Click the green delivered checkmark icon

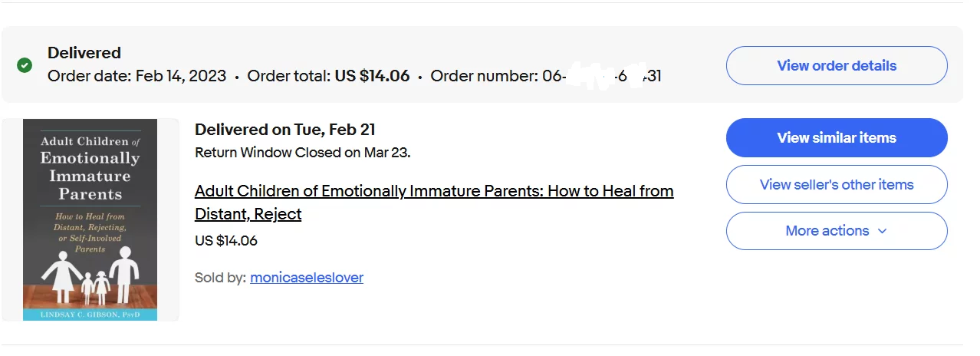[25, 65]
